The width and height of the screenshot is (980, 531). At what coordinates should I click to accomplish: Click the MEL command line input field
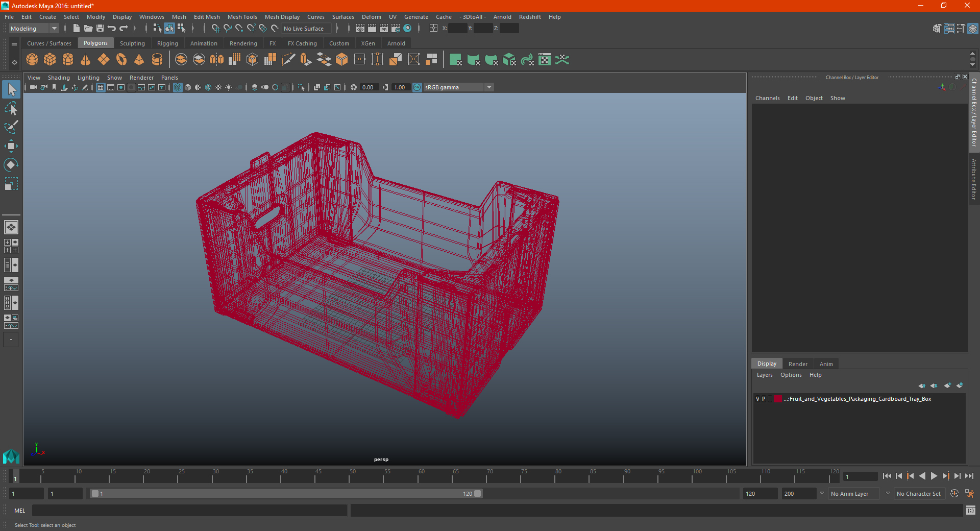point(189,511)
